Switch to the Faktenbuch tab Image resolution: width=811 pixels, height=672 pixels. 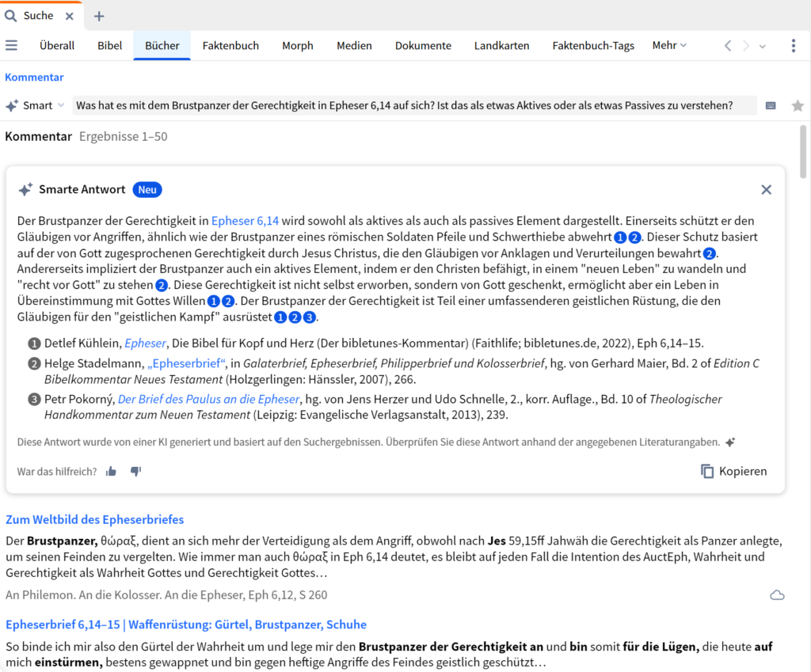coord(230,45)
